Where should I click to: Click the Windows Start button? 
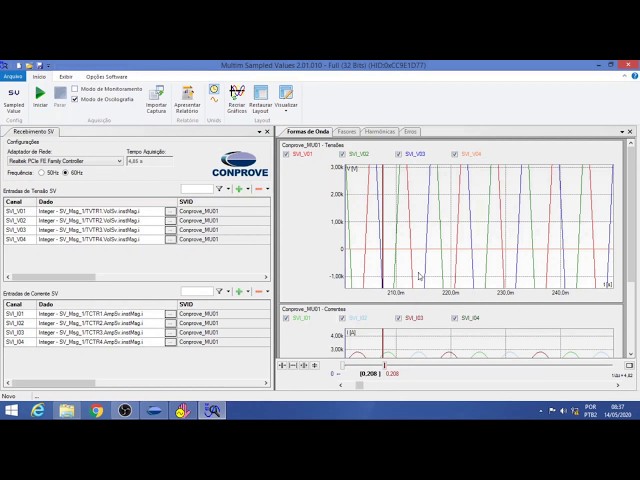pos(11,410)
